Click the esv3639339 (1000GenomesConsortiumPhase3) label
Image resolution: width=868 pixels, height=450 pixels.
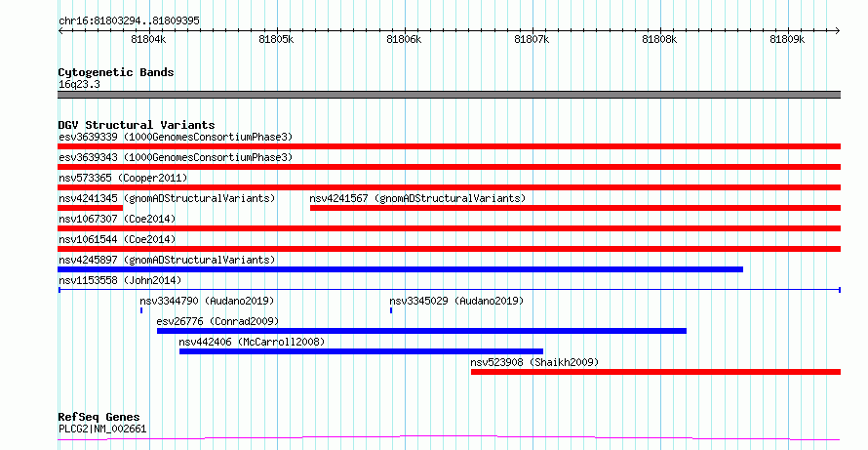coord(176,137)
